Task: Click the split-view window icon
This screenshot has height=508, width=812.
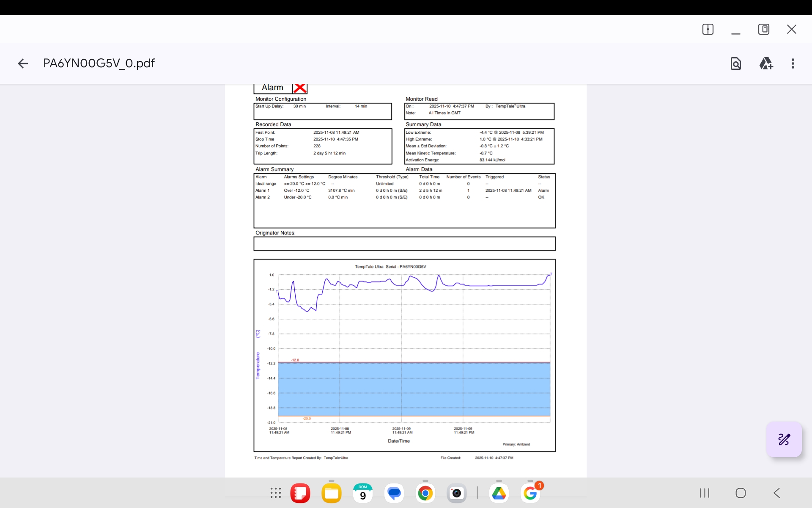Action: 708,29
